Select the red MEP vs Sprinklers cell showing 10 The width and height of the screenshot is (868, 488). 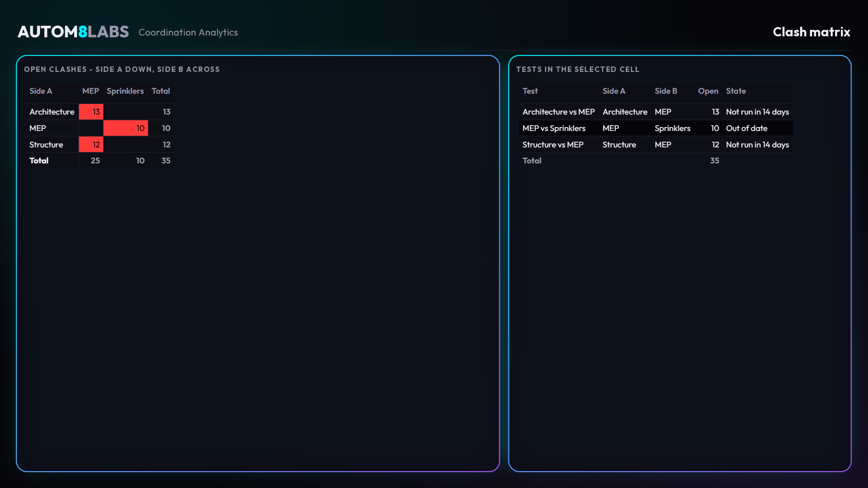[x=126, y=128]
